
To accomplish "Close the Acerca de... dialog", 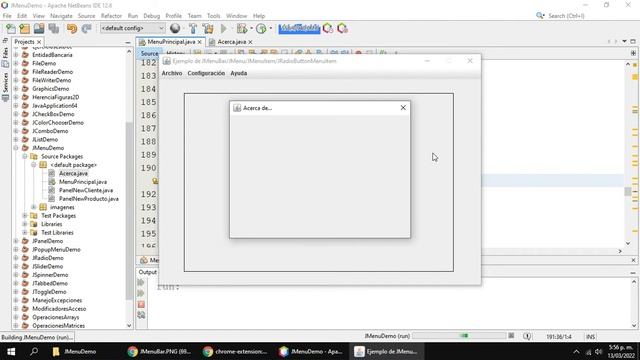I will (x=403, y=108).
